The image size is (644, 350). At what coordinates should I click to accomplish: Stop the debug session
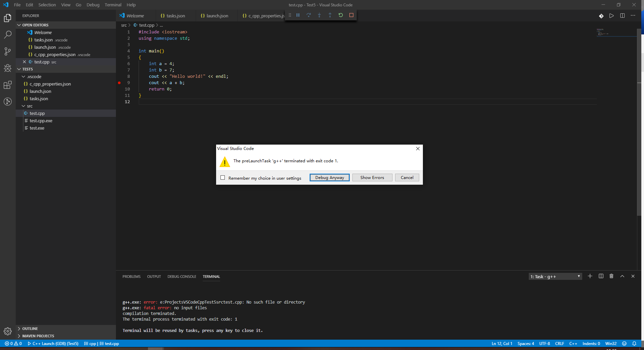pos(351,15)
